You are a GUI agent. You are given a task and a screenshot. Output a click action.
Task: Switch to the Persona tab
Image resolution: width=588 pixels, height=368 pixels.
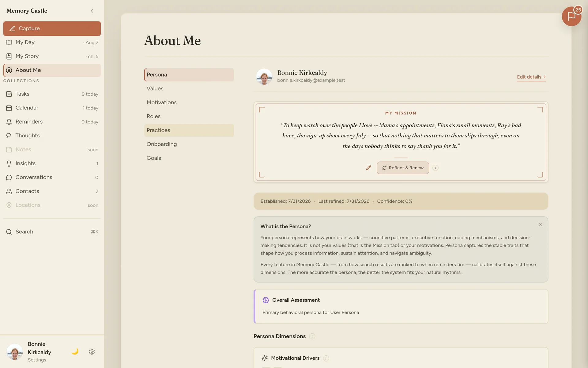pyautogui.click(x=189, y=75)
